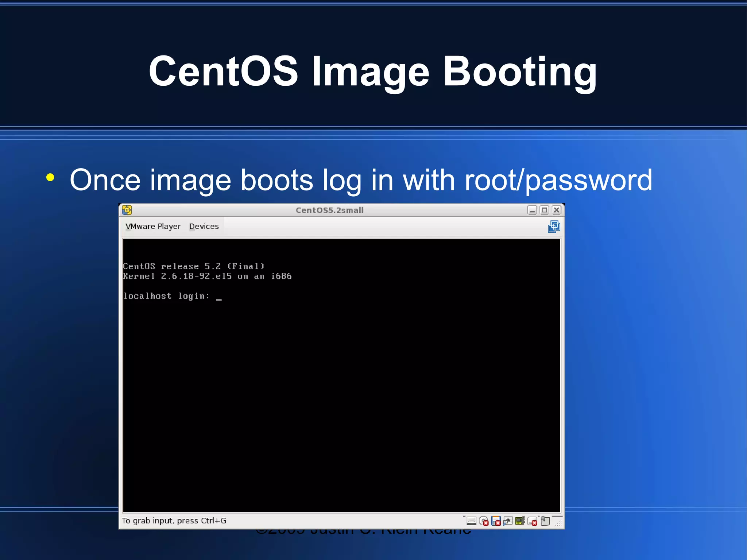The image size is (747, 560).
Task: Open the VMware Player menu
Action: point(153,227)
